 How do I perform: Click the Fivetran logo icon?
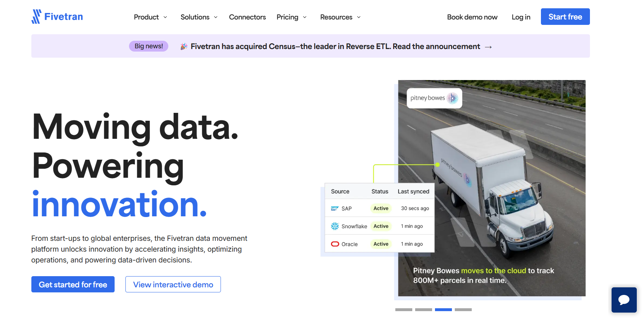[36, 17]
